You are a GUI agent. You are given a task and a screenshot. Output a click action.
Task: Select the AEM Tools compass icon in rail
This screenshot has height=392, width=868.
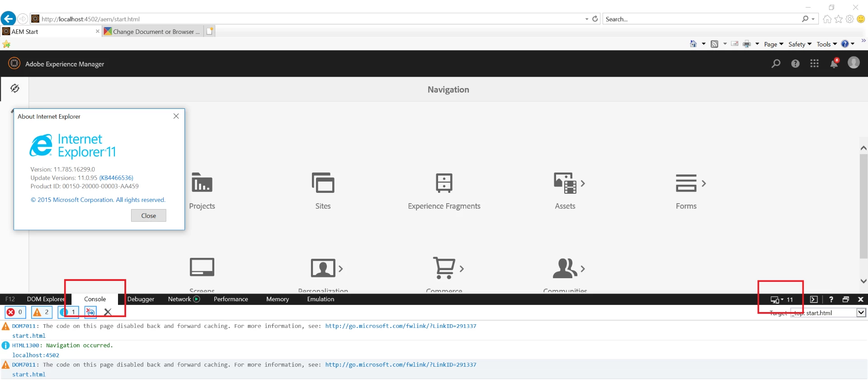[x=15, y=88]
